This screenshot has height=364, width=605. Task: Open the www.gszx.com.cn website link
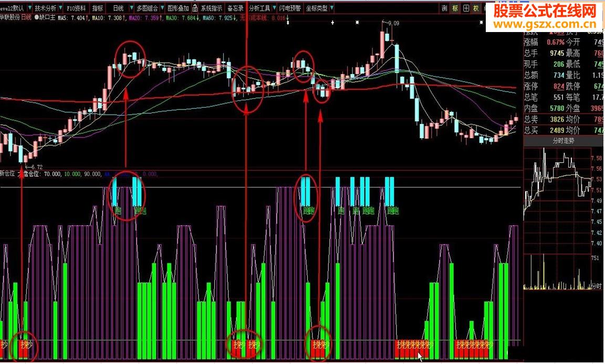545,24
